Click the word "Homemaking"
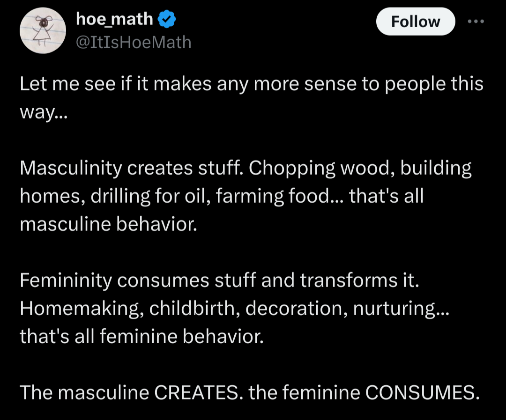Screen dimensions: 506x420 click(x=82, y=309)
